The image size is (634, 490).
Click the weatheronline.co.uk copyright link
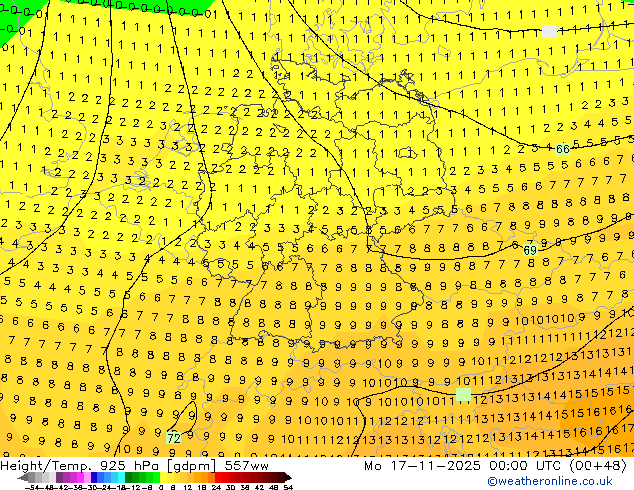[549, 481]
